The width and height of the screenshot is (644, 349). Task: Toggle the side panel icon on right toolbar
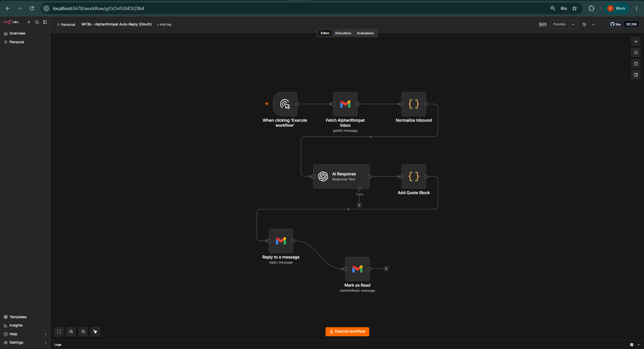tap(636, 75)
